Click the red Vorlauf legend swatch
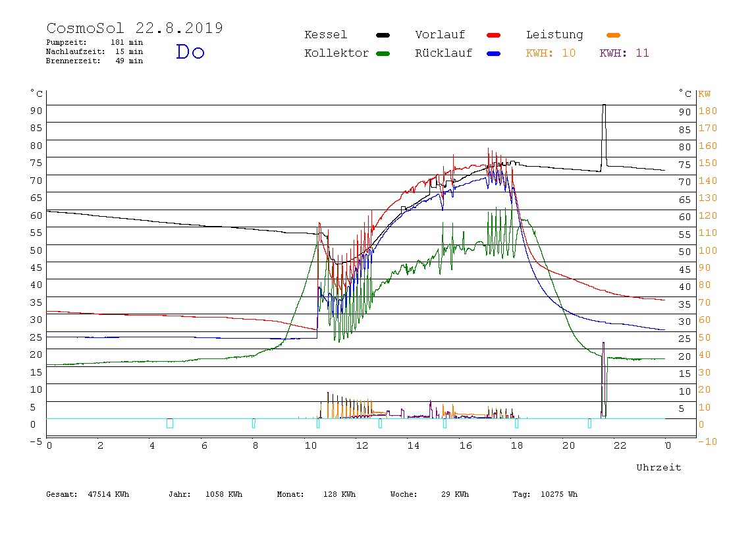This screenshot has width=756, height=535. [494, 35]
